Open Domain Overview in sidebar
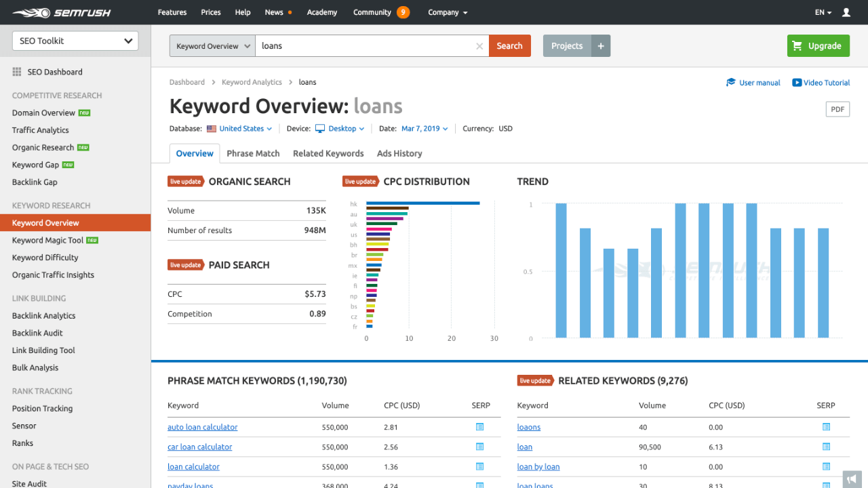The image size is (868, 488). 43,113
